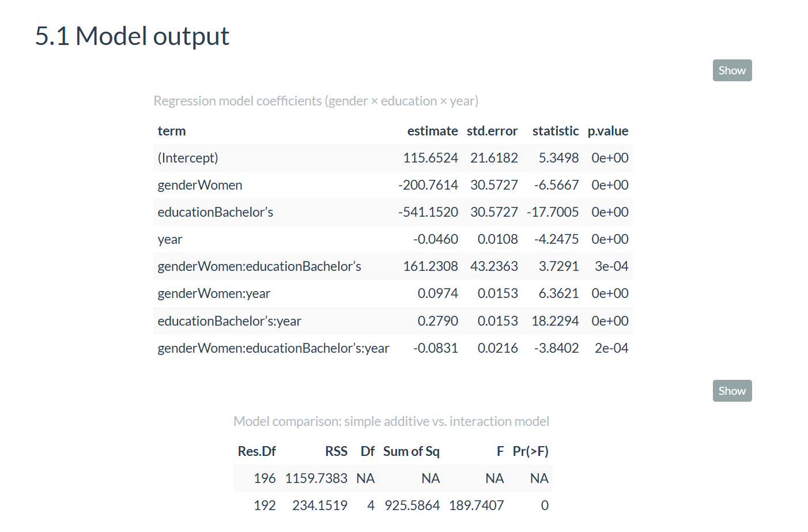Select the 'estimate' column header
The height and width of the screenshot is (532, 808).
(432, 131)
